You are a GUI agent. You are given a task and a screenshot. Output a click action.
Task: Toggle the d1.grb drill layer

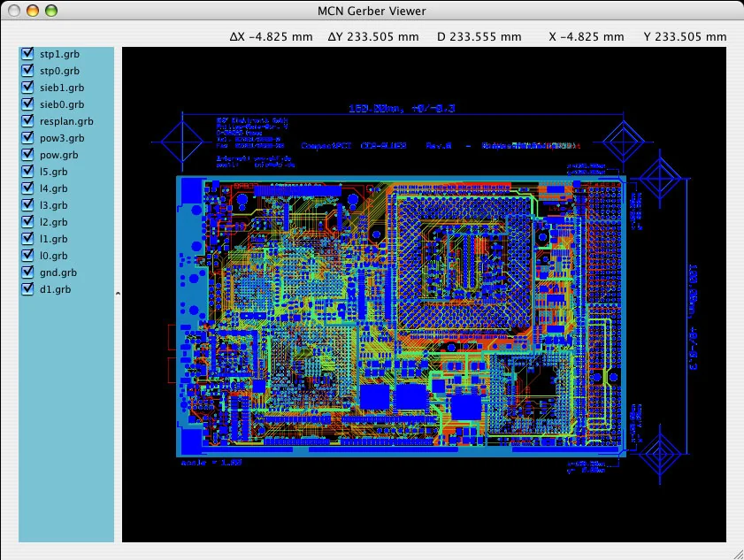click(27, 288)
